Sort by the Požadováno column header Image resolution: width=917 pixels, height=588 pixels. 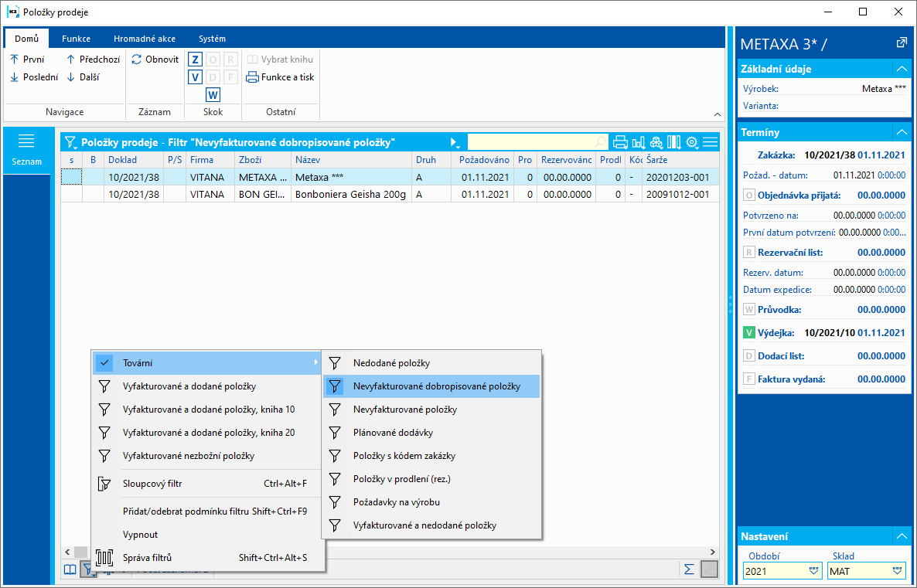tap(484, 160)
